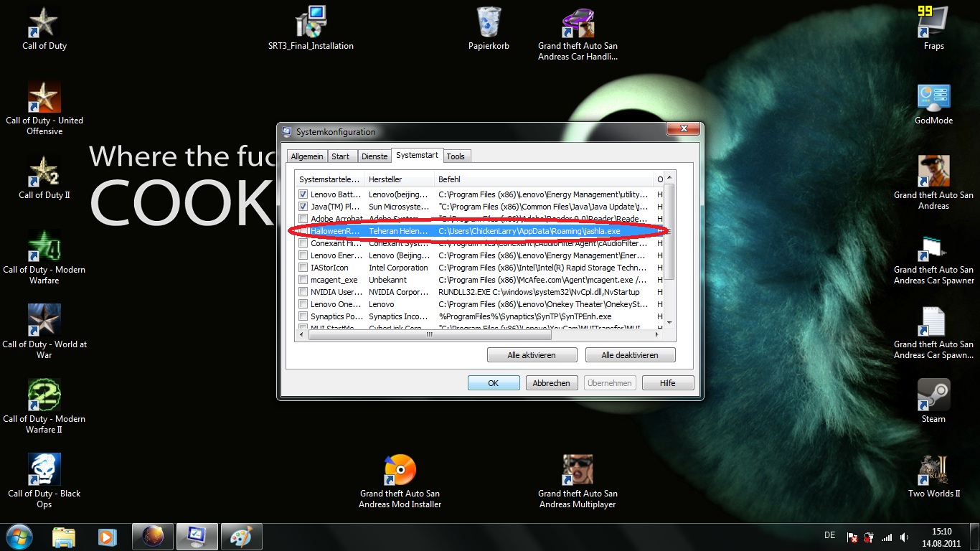Screen dimensions: 980x551
Task: Enable the Lenovo Ener... startup item
Action: (x=303, y=255)
